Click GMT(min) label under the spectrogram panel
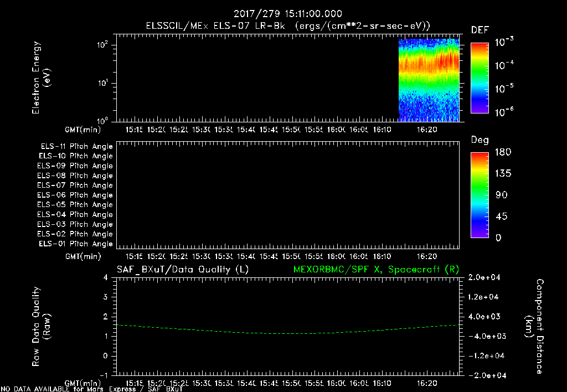Viewport: 567px width, 392px height. pos(83,130)
